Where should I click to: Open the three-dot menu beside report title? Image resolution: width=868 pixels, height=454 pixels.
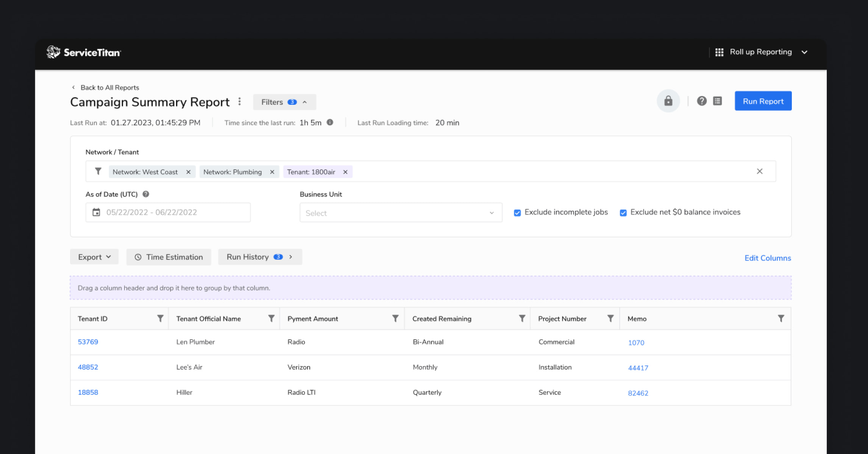click(x=239, y=101)
